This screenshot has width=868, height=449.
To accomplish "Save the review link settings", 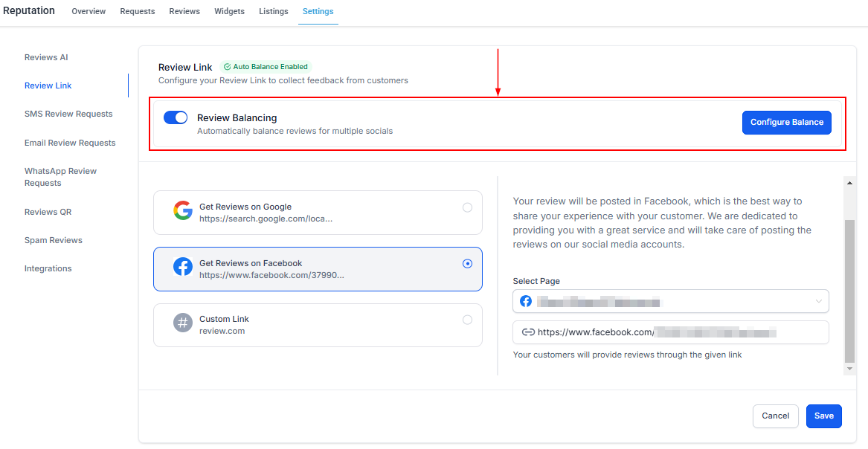I will pyautogui.click(x=823, y=416).
